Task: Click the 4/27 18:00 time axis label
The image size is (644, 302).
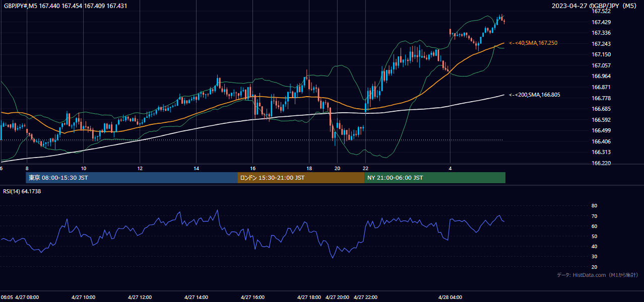Action: [x=309, y=297]
